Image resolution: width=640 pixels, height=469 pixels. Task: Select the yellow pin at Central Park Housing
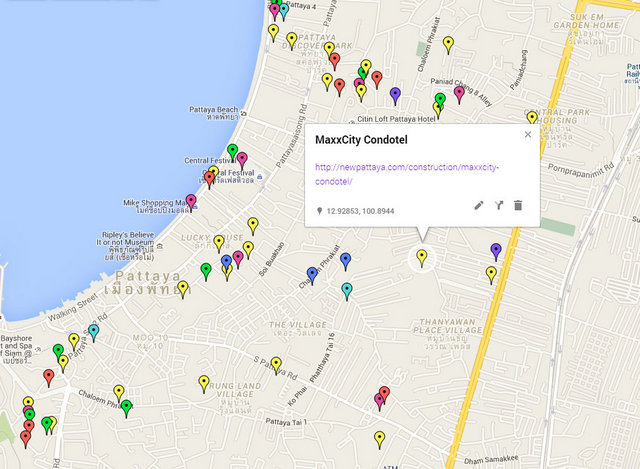(532, 118)
